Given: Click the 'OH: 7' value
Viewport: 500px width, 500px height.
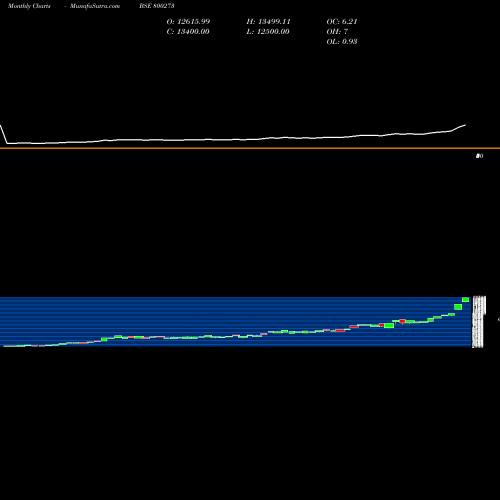Looking at the screenshot, I should pyautogui.click(x=337, y=31).
